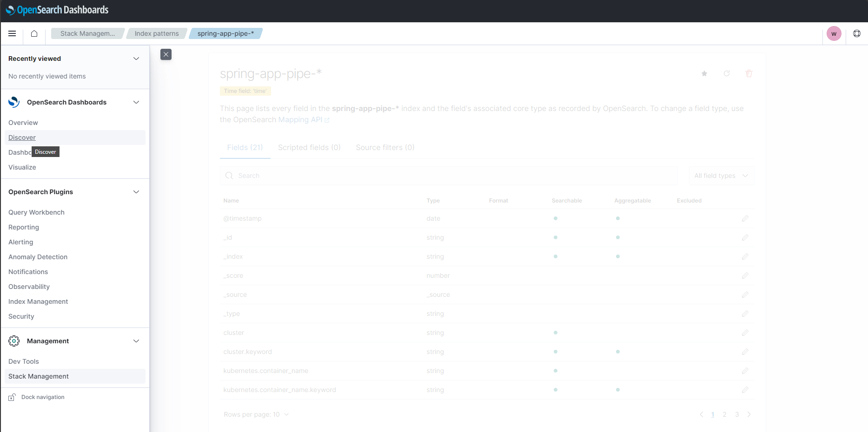Open Query Workbench plugin
The height and width of the screenshot is (432, 868).
coord(36,212)
